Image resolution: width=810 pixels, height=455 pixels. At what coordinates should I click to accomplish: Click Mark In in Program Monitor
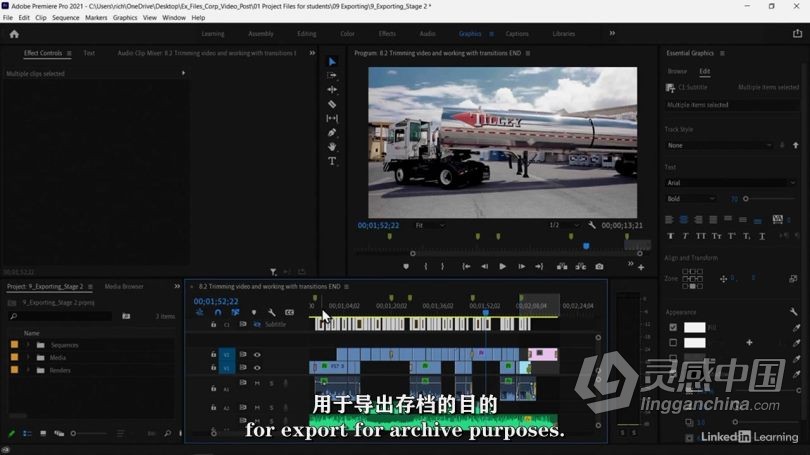[x=426, y=266]
